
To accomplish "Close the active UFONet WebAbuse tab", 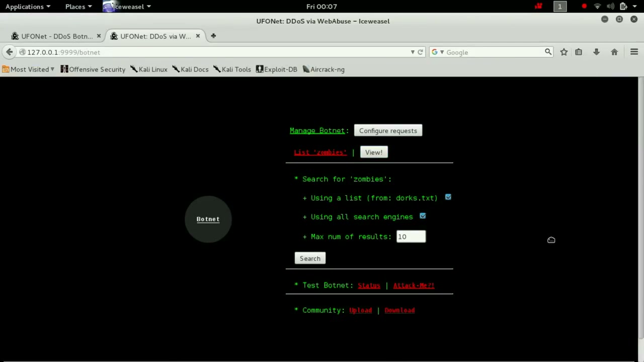I will [198, 36].
